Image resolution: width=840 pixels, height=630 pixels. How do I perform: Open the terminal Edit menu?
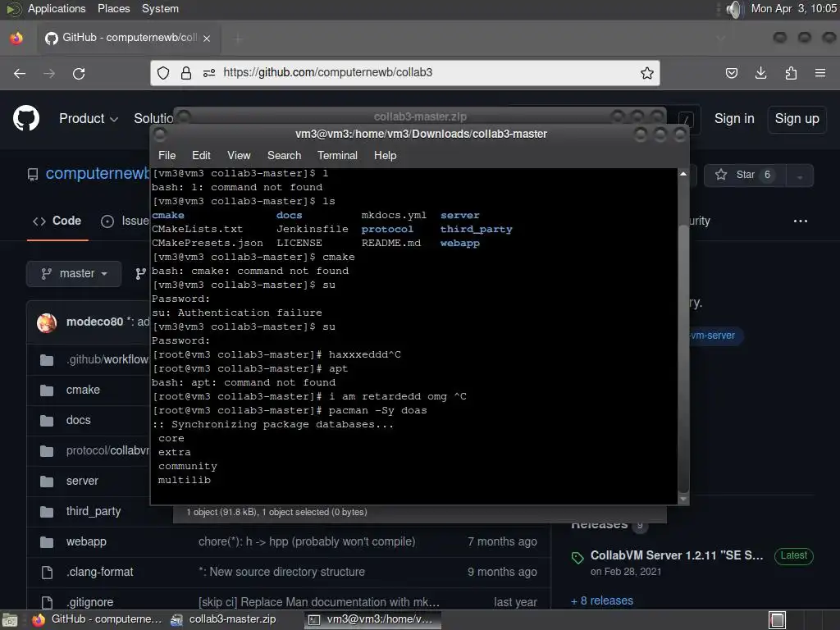pyautogui.click(x=201, y=155)
